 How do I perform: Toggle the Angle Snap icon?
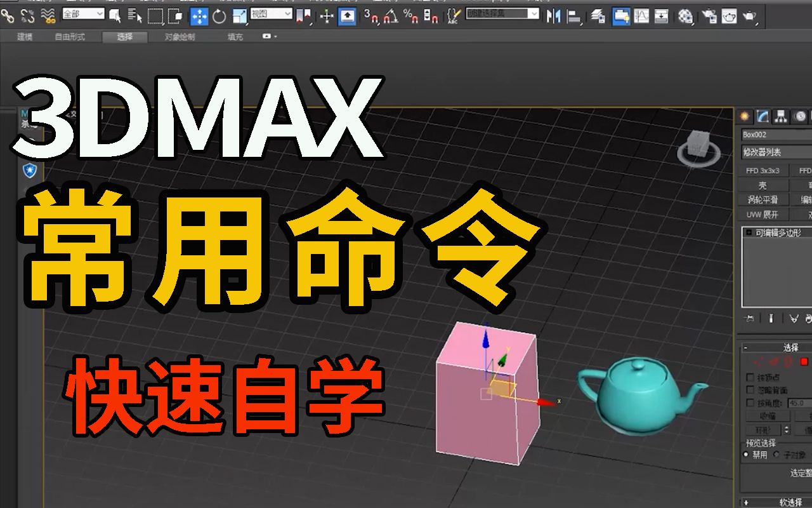[x=391, y=16]
